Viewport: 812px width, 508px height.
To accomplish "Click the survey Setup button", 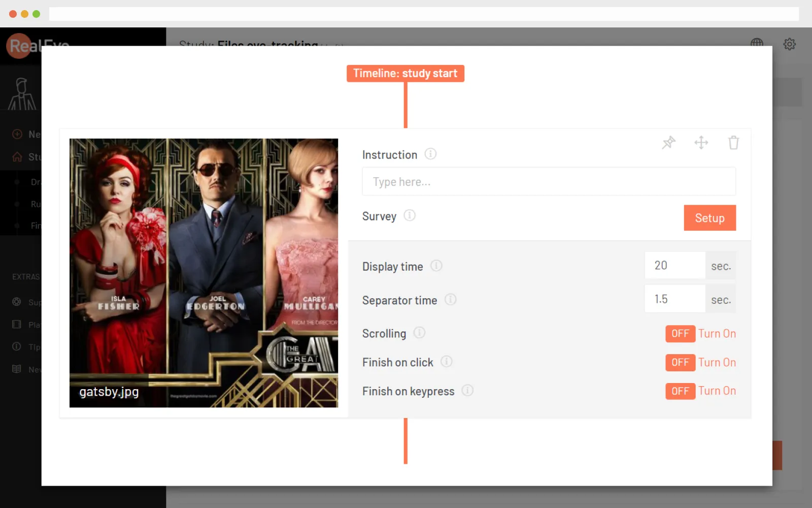I will tap(709, 218).
